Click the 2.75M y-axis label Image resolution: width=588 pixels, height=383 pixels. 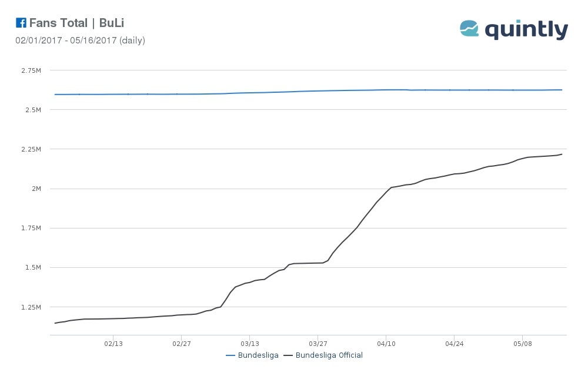click(x=31, y=70)
